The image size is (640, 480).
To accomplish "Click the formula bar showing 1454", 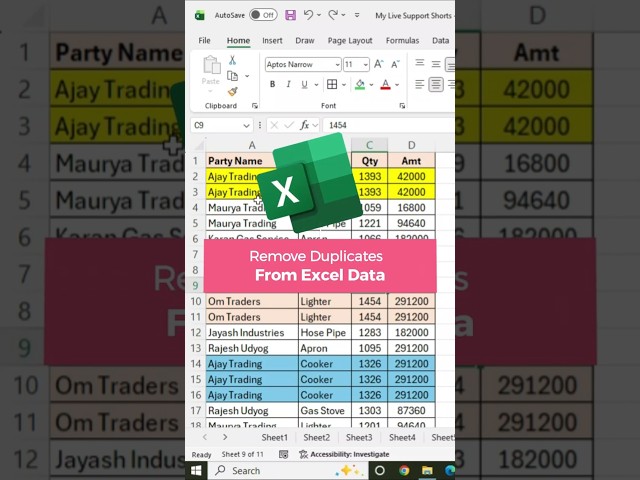I will click(x=389, y=125).
